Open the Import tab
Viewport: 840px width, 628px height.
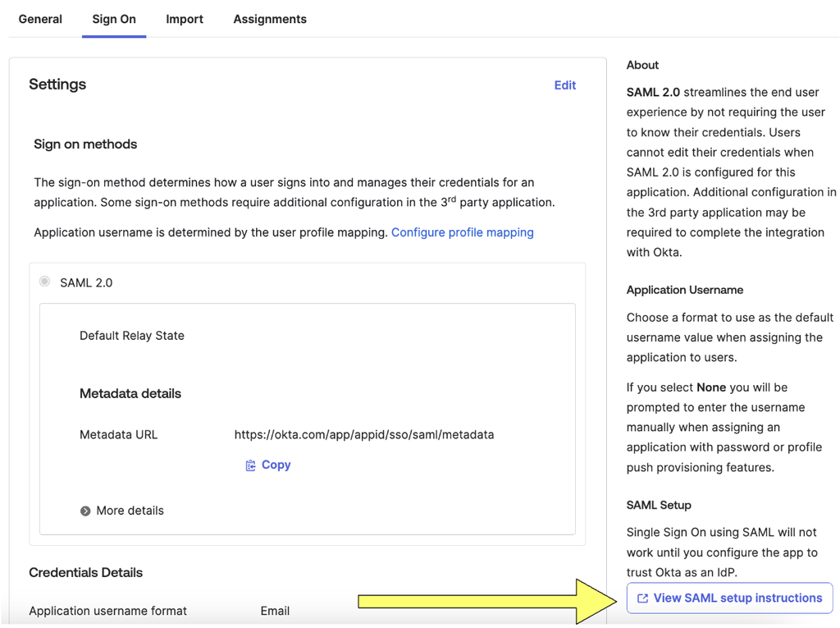[x=185, y=19]
